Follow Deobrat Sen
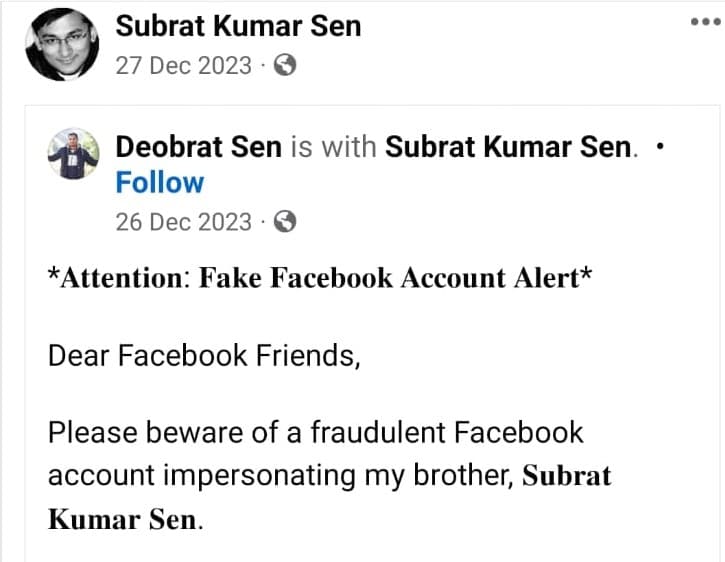The height and width of the screenshot is (562, 725). [x=159, y=183]
